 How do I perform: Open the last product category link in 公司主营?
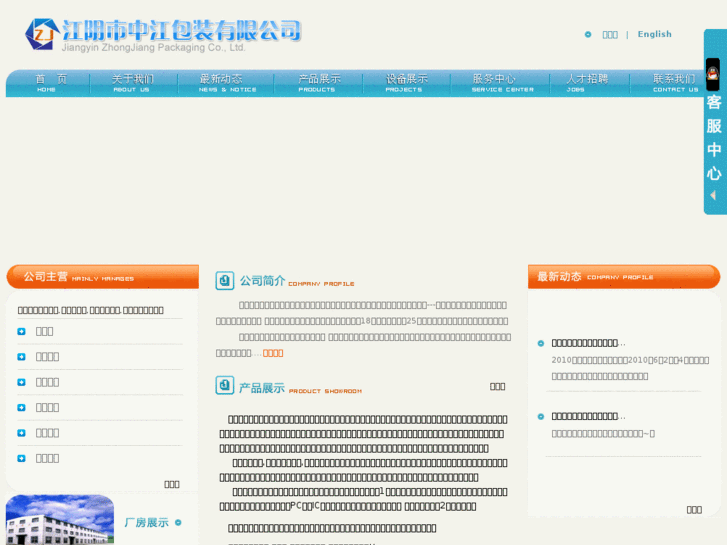47,458
